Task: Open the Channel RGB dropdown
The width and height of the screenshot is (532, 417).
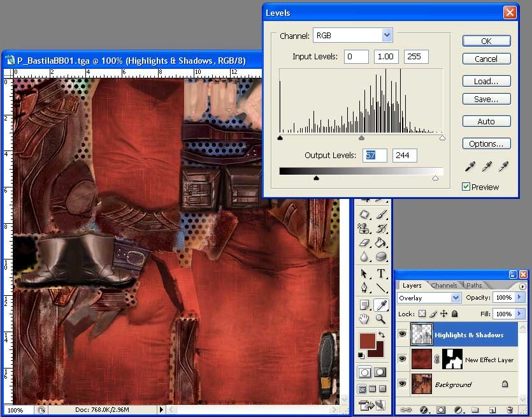Action: point(387,35)
